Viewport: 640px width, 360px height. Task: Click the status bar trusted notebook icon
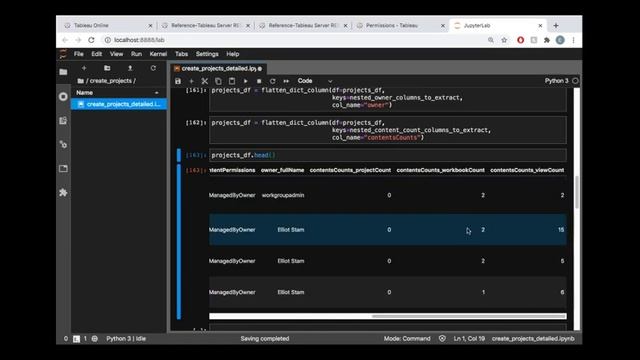442,338
